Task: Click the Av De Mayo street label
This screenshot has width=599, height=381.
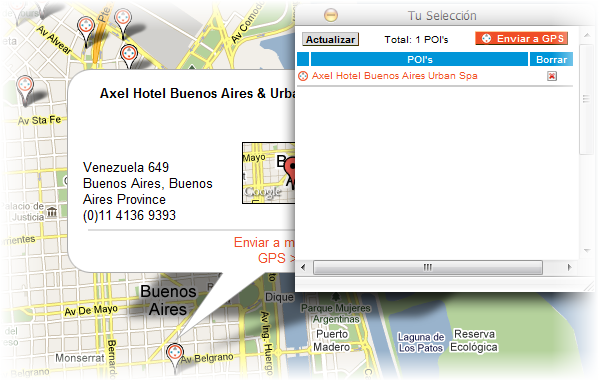Action: tap(91, 310)
